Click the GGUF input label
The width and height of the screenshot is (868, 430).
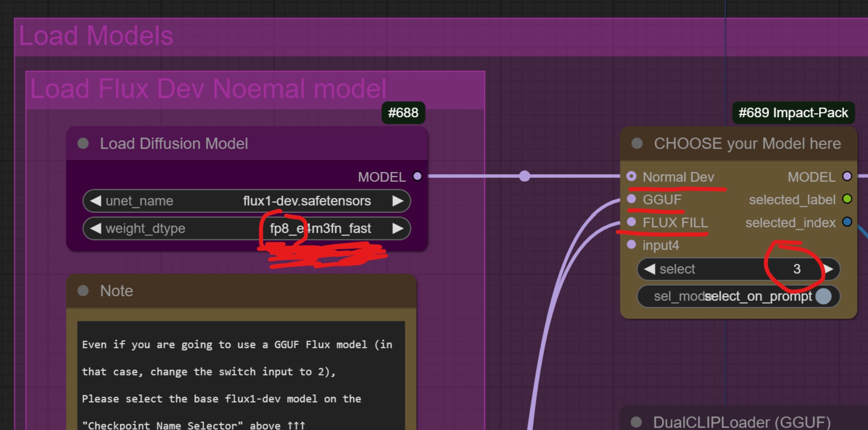[662, 199]
